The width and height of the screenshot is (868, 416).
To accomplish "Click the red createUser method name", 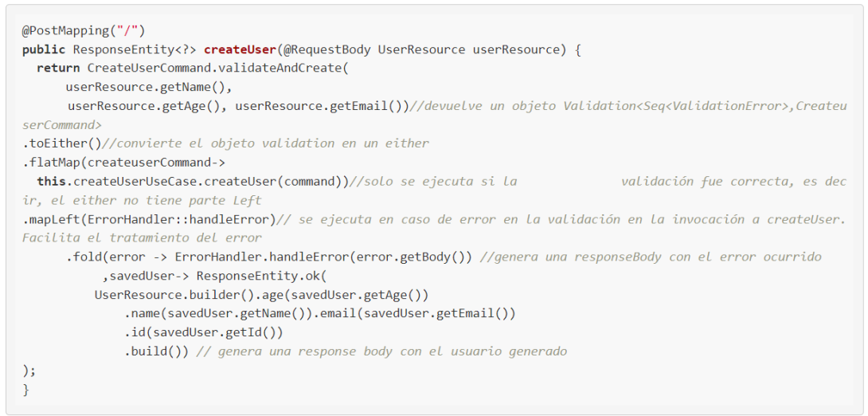I will pos(239,49).
